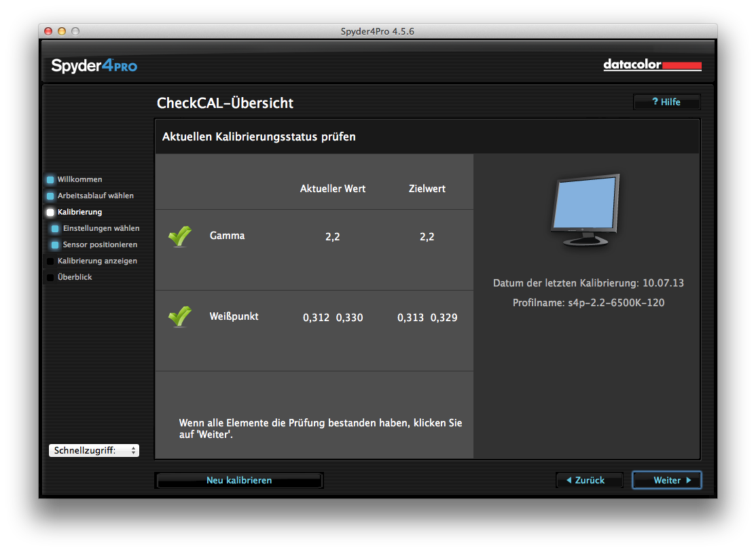Click the blue indicator beside Arbeitsablauf wählen
756x552 pixels.
[x=50, y=196]
